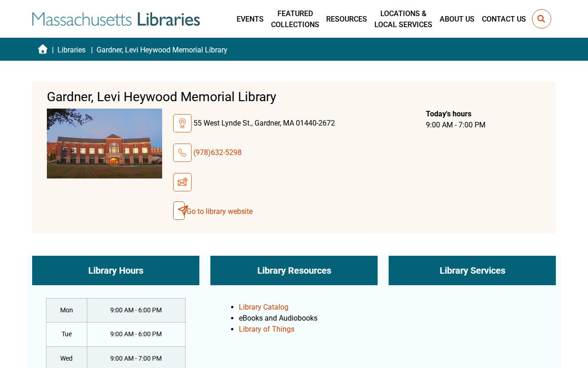
Task: Open Featured Collections menu
Action: (295, 19)
